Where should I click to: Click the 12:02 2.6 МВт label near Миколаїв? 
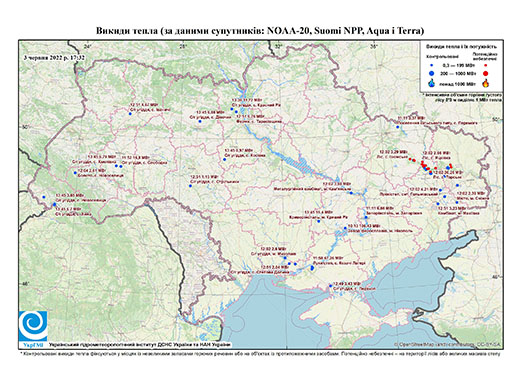[x=273, y=249]
